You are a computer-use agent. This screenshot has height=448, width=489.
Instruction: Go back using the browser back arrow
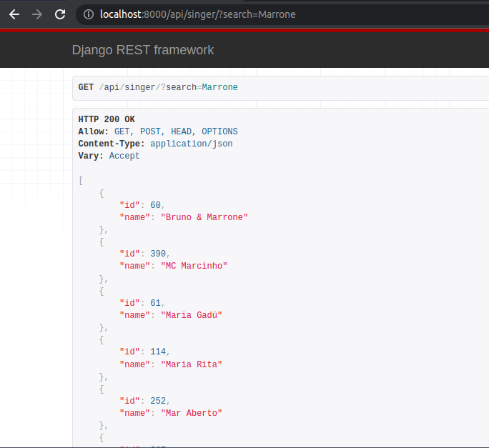(14, 14)
